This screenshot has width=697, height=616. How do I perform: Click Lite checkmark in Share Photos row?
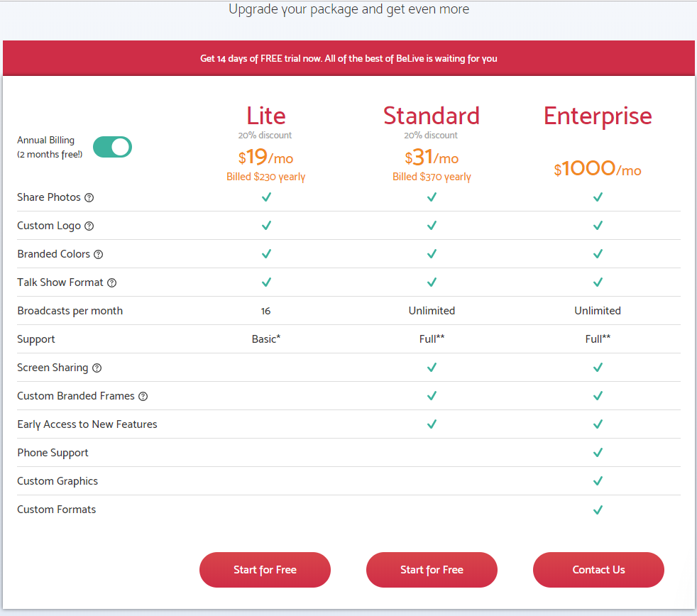[266, 197]
